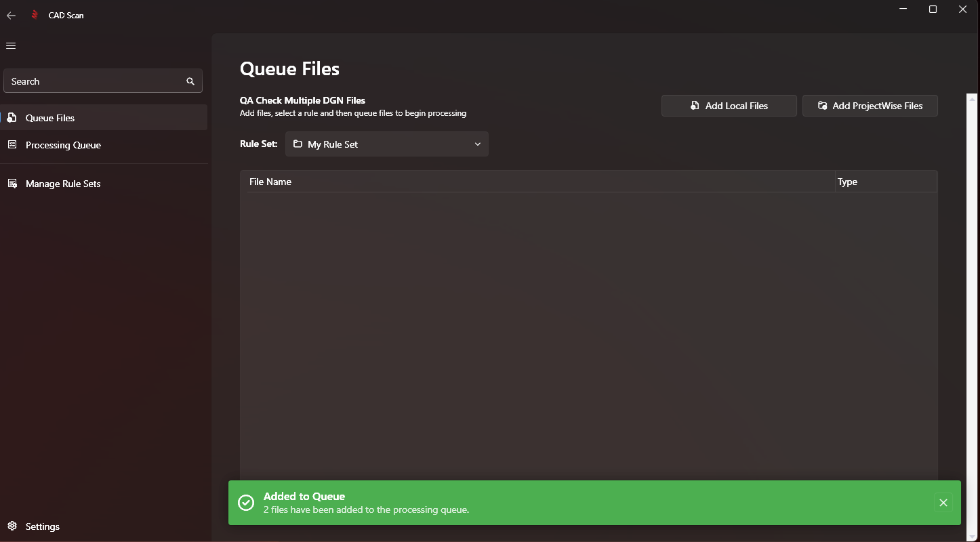This screenshot has height=542, width=980.
Task: Click the CAD Scan app logo
Action: [35, 15]
